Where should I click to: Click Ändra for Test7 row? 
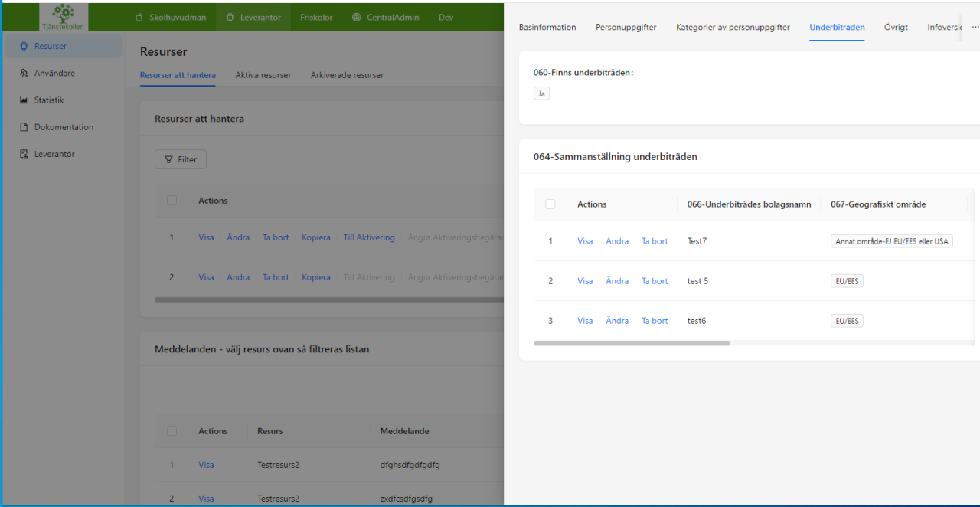tap(617, 241)
